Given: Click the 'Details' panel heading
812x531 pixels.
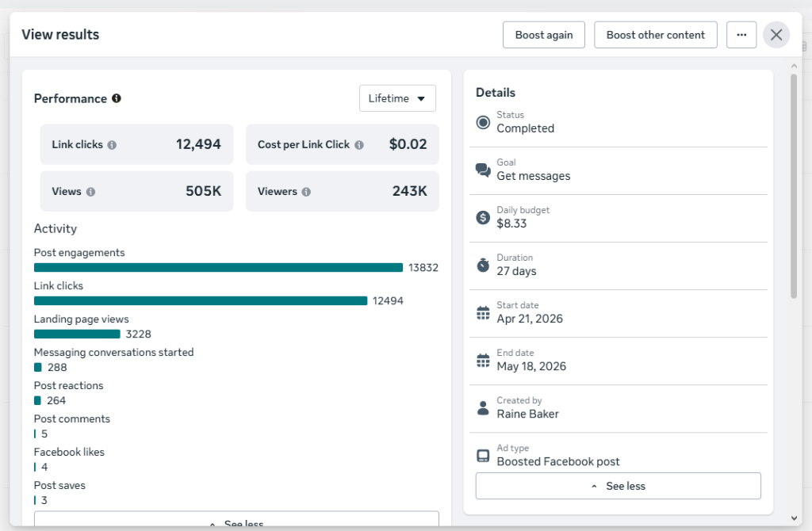Looking at the screenshot, I should [496, 93].
